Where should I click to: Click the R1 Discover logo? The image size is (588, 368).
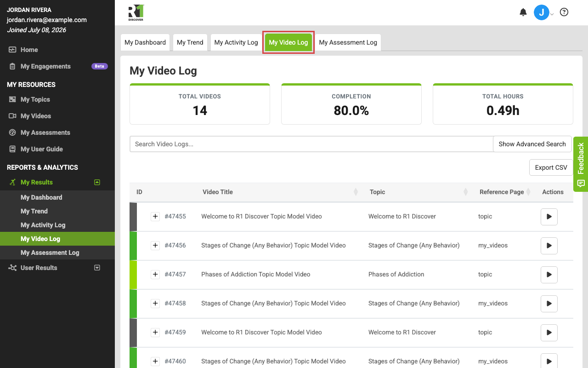point(136,13)
